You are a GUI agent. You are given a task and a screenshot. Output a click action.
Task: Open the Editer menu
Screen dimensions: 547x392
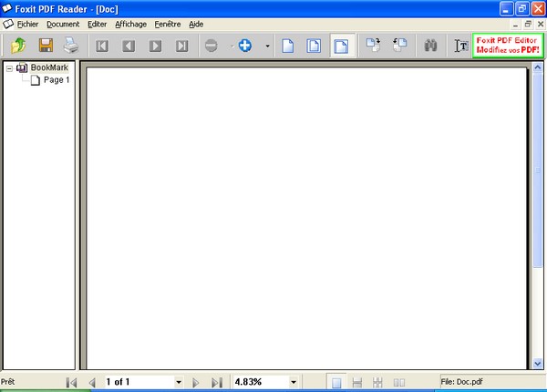[97, 24]
